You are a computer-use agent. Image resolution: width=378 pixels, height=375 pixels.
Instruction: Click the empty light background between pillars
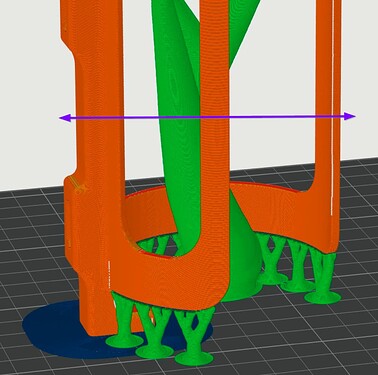(273, 83)
